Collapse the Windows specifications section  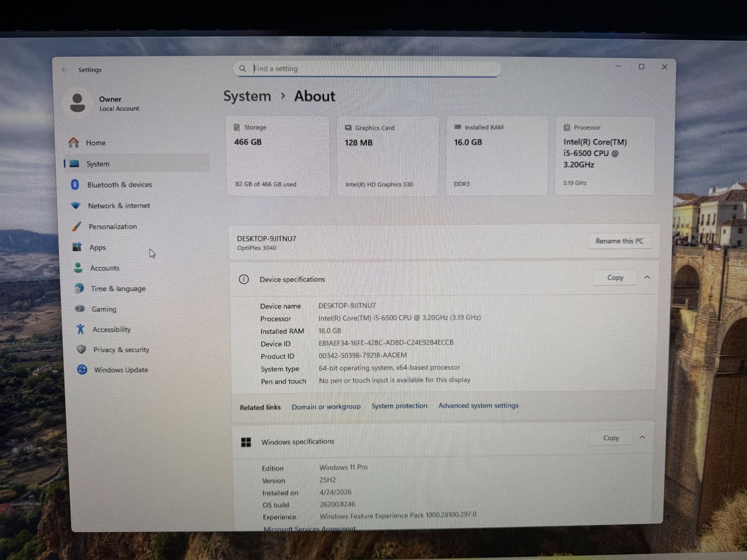pos(642,437)
